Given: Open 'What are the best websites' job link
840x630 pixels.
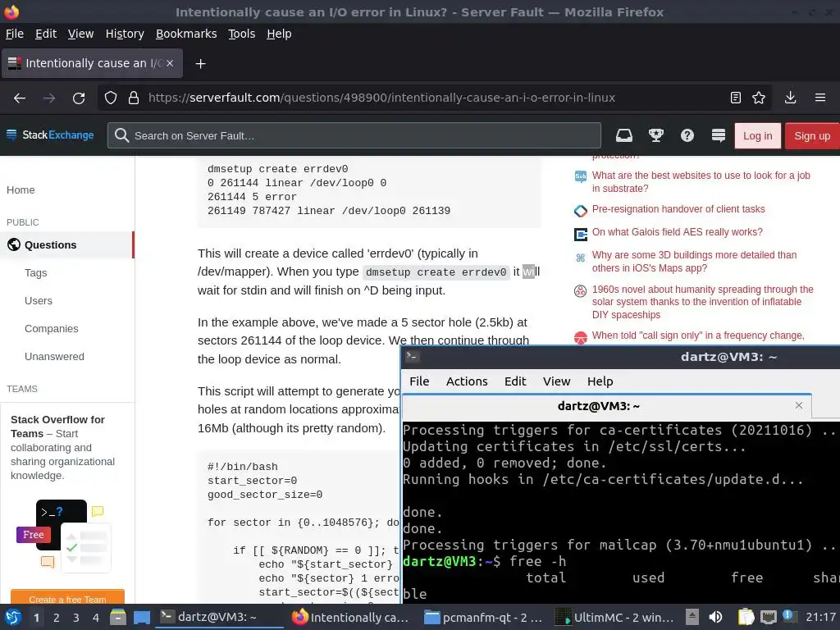Looking at the screenshot, I should pos(701,181).
